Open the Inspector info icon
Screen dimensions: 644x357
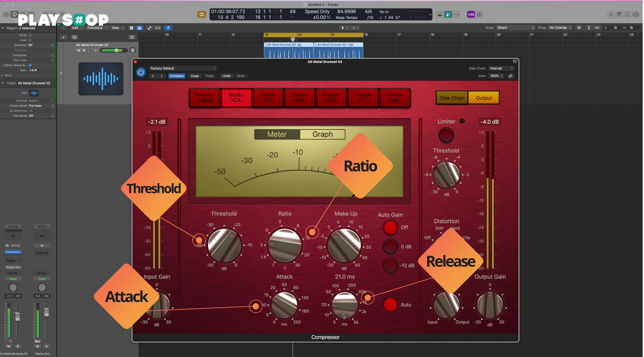tap(14, 14)
